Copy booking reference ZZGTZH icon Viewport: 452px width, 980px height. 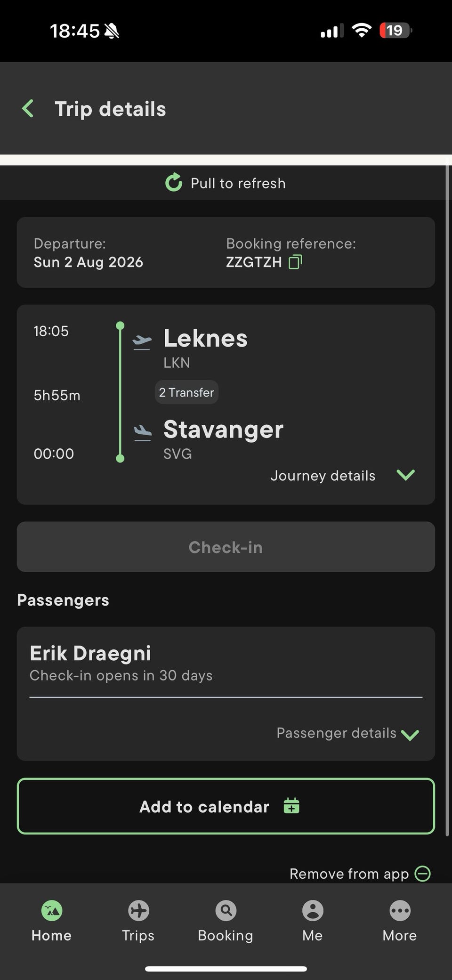[295, 262]
